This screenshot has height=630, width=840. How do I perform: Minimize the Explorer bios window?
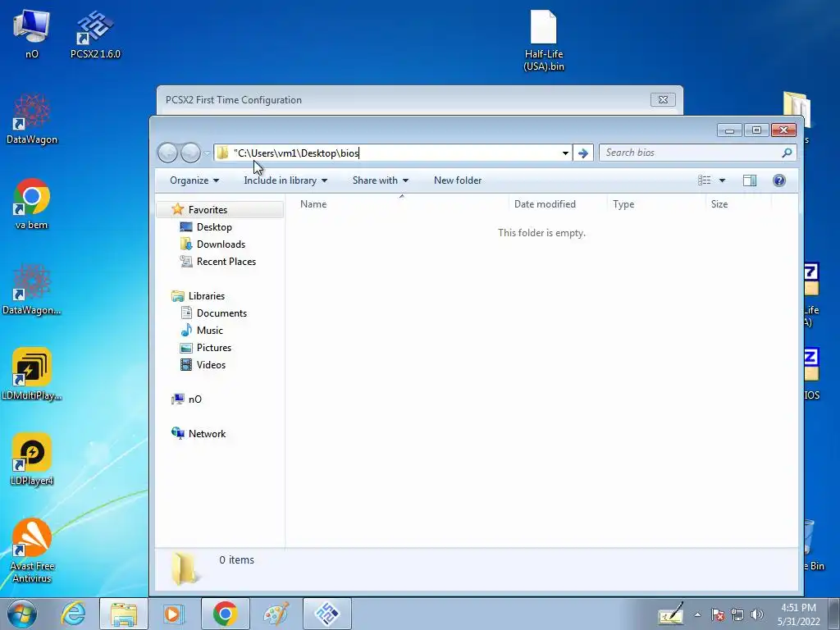[729, 130]
